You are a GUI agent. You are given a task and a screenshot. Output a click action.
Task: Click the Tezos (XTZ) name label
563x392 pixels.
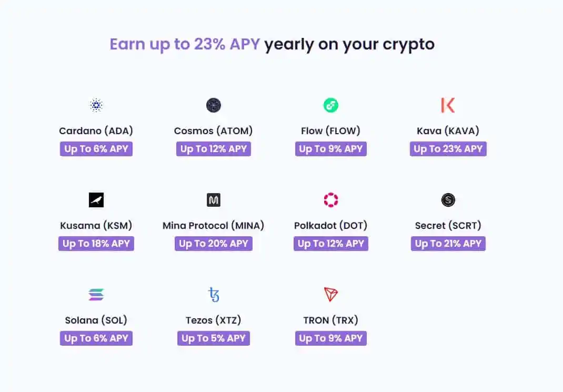click(x=213, y=320)
